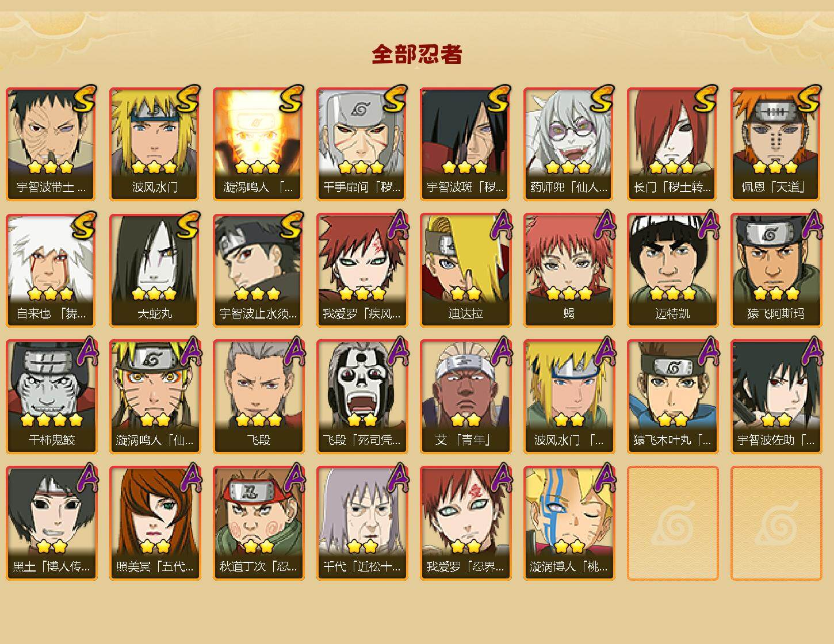Click the first empty ninja slot
Image resolution: width=834 pixels, height=644 pixels.
pos(672,523)
